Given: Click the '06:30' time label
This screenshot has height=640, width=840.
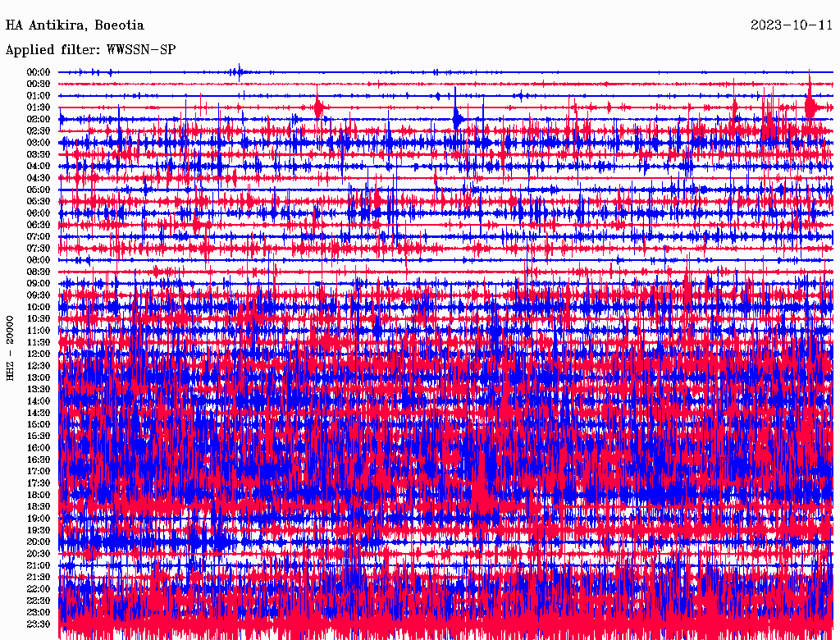Looking at the screenshot, I should pos(39,225).
